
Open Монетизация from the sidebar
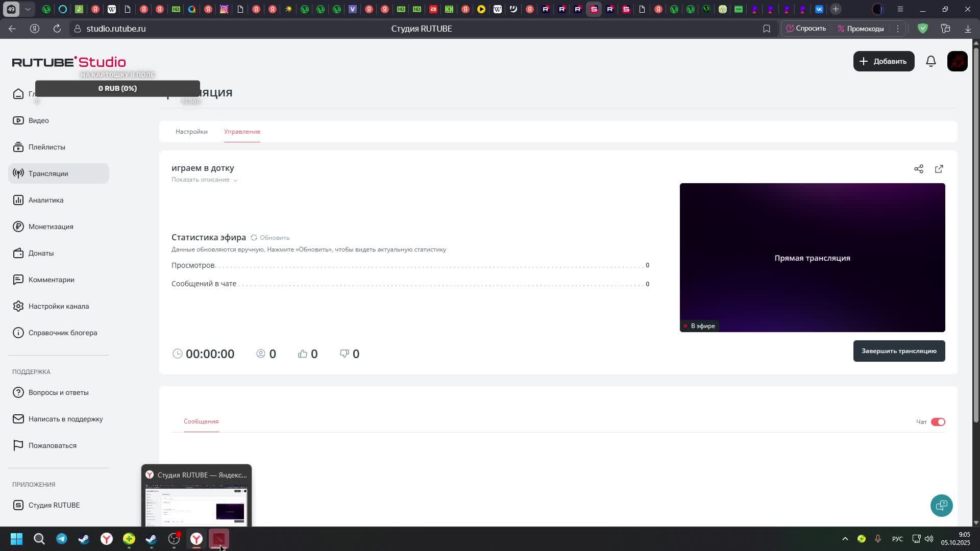tap(51, 227)
